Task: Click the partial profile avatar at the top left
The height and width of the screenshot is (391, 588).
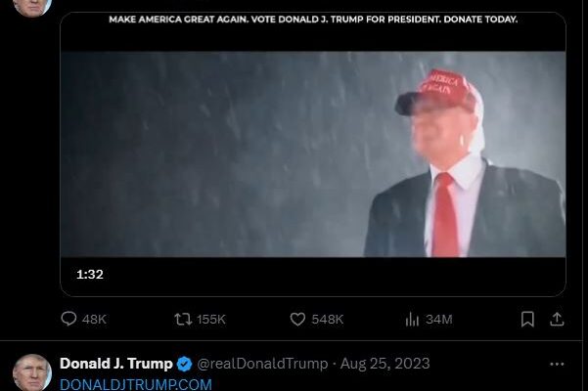Action: (x=32, y=8)
